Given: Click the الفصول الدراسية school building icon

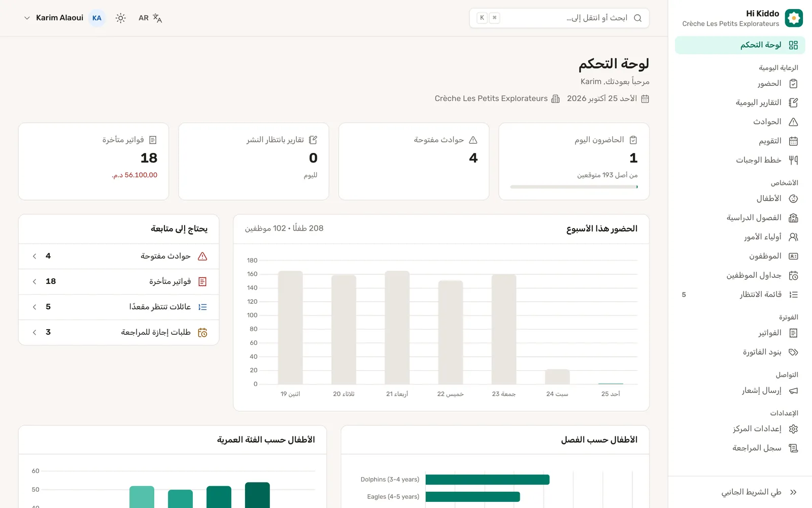Looking at the screenshot, I should point(794,218).
